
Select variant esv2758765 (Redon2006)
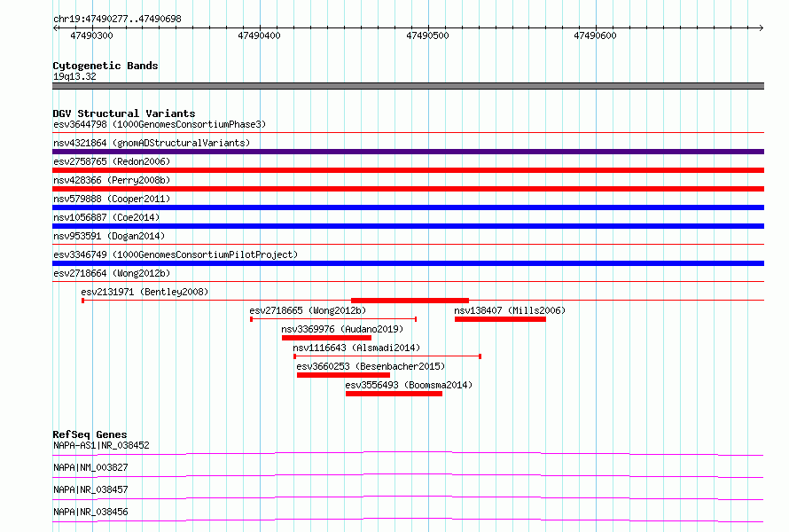[x=112, y=161]
